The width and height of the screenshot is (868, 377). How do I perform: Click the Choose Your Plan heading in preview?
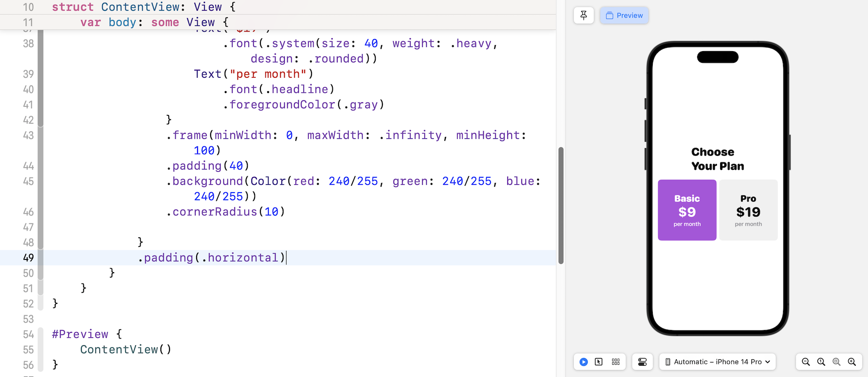point(717,159)
